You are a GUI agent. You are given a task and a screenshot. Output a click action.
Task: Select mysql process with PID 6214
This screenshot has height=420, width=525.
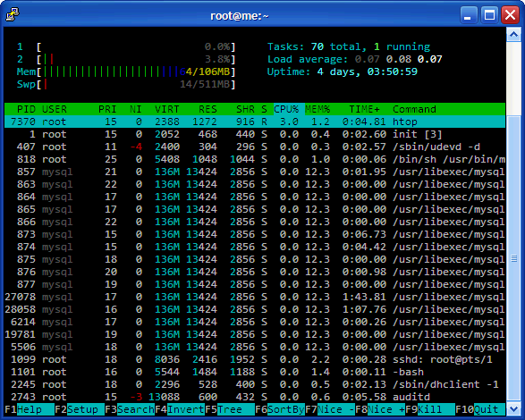[x=255, y=322]
